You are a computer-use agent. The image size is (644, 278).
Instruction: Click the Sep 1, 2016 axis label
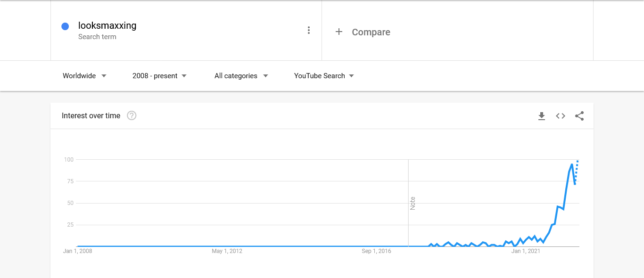click(x=377, y=251)
